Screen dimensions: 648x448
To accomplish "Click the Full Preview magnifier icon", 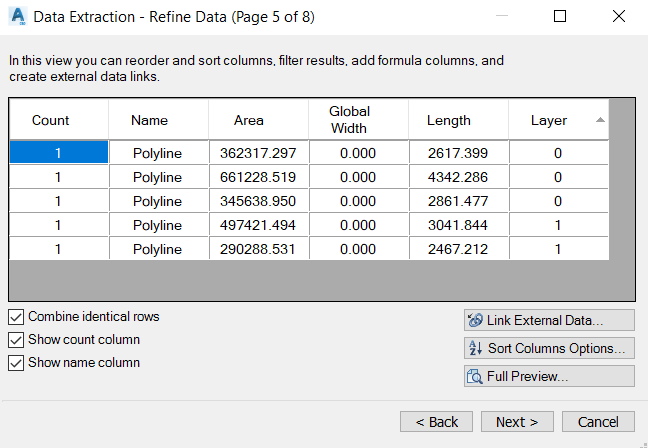I will tap(475, 376).
